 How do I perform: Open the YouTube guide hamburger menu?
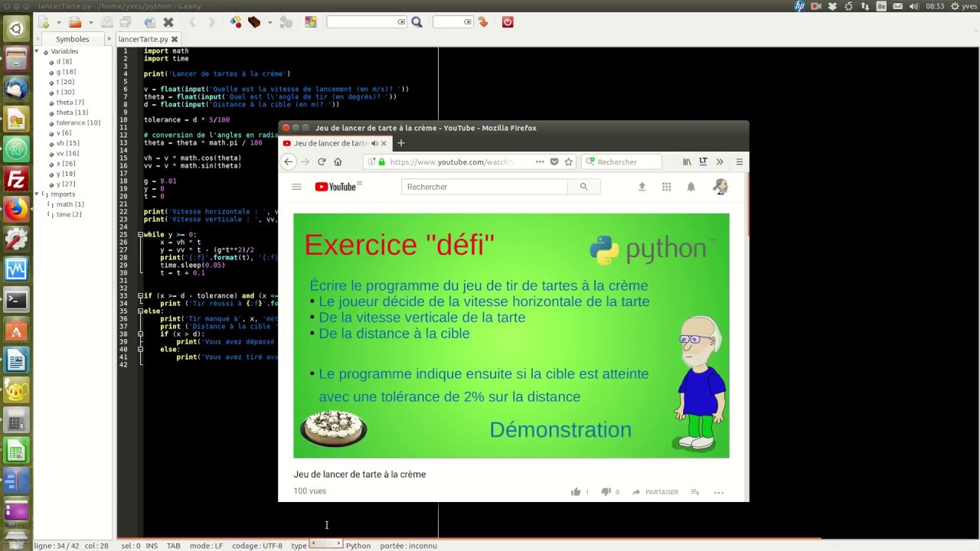pyautogui.click(x=296, y=187)
